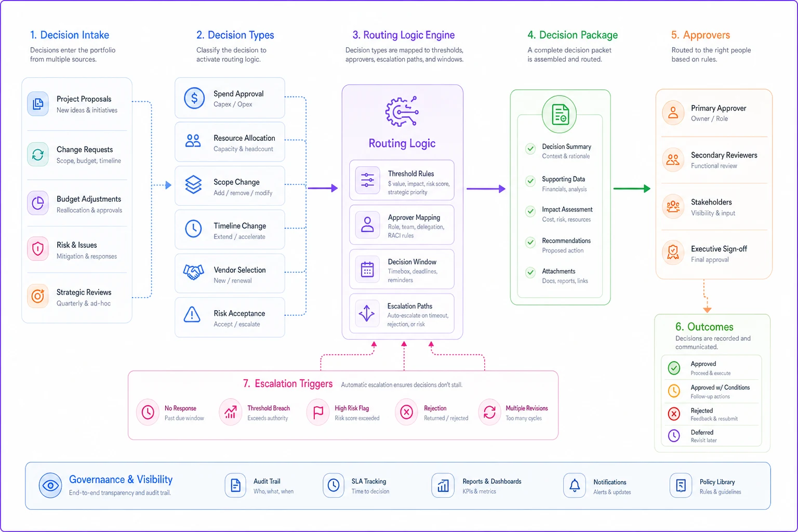
Task: Click the Decision Window calendar icon
Action: [367, 269]
